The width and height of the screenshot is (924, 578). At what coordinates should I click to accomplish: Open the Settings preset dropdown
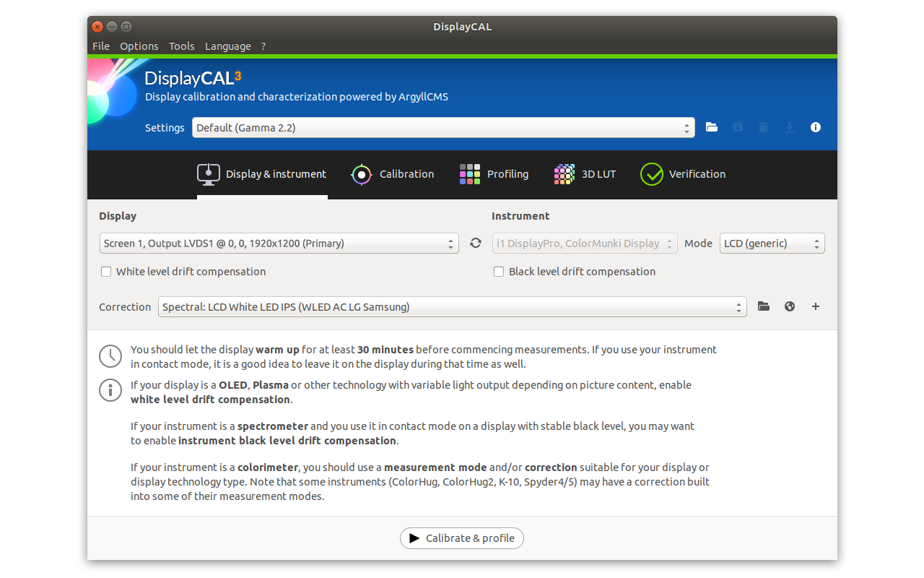click(443, 128)
